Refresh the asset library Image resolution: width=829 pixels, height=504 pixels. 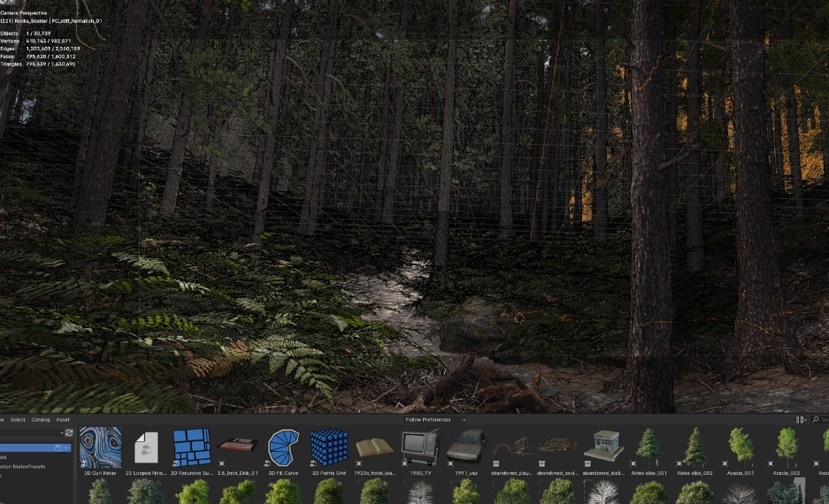coord(68,432)
